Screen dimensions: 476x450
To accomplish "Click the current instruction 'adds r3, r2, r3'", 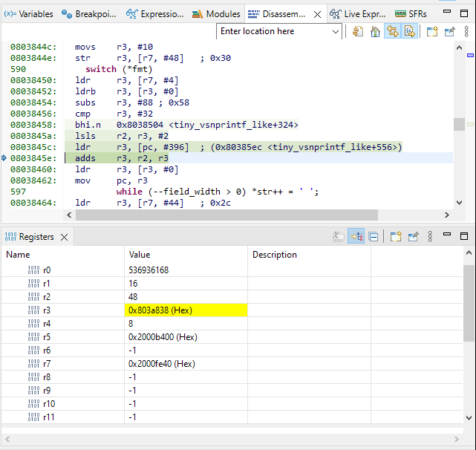I will (x=122, y=158).
